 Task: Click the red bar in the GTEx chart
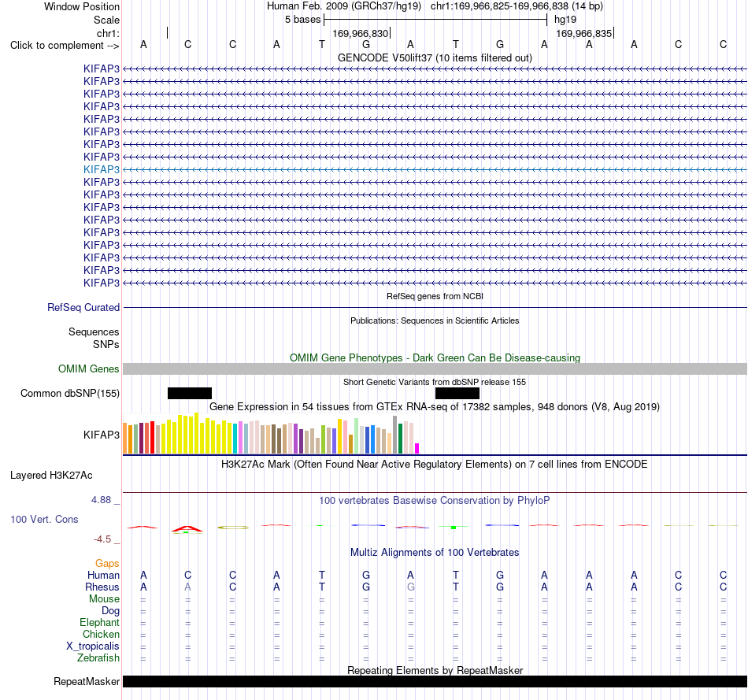(x=152, y=437)
